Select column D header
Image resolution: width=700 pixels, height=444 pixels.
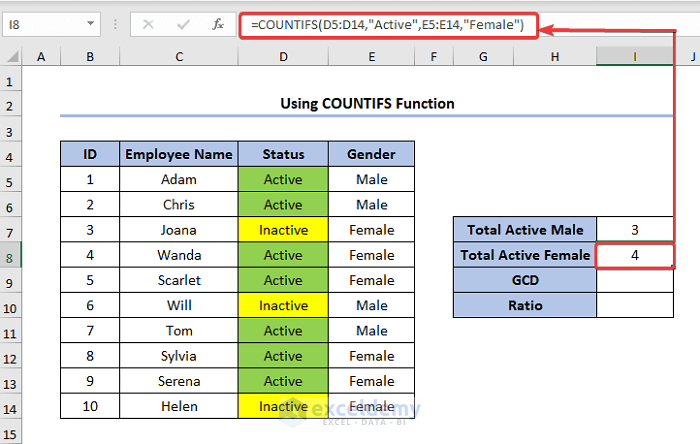(x=283, y=57)
